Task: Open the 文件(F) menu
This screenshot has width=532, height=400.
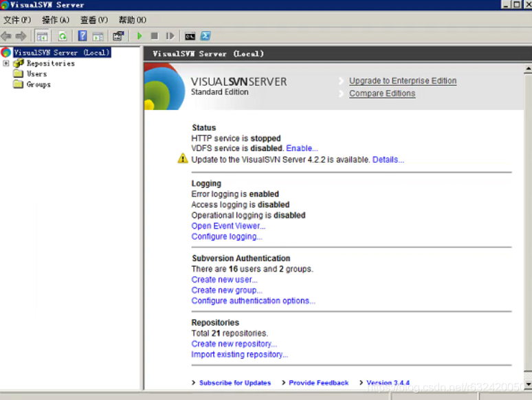Action: 17,20
